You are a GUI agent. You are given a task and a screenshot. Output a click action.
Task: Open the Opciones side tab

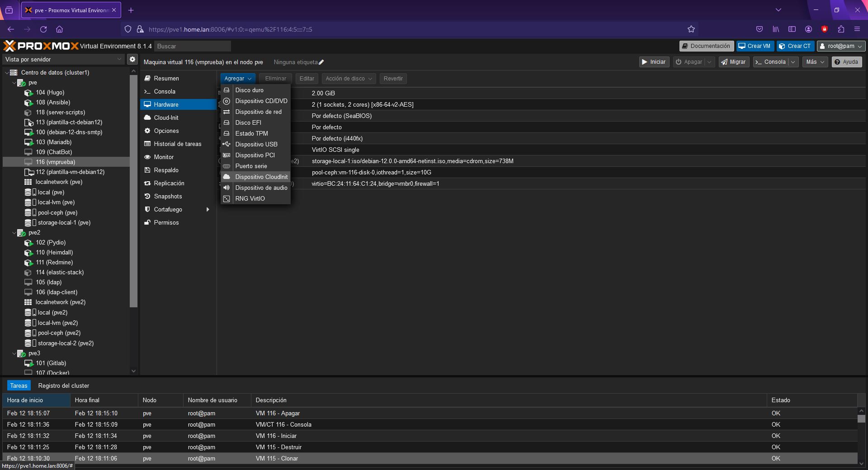click(179, 131)
